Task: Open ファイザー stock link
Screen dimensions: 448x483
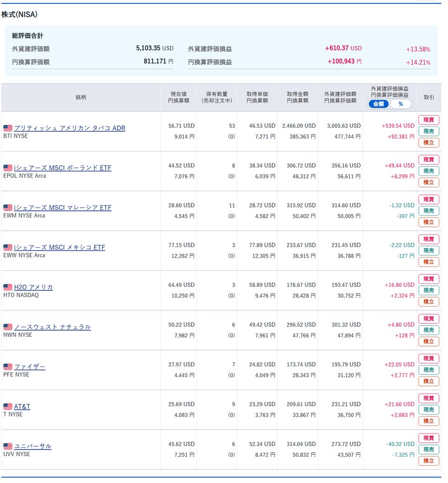Action: tap(30, 366)
